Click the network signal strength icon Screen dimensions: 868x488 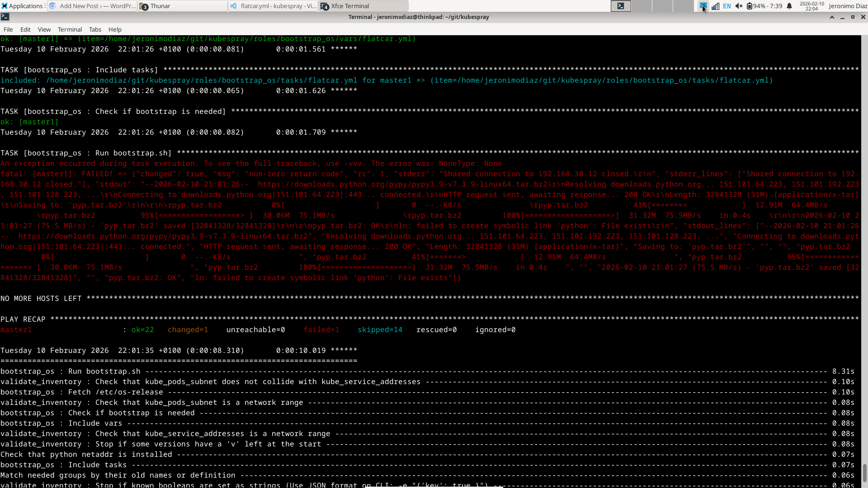point(715,6)
